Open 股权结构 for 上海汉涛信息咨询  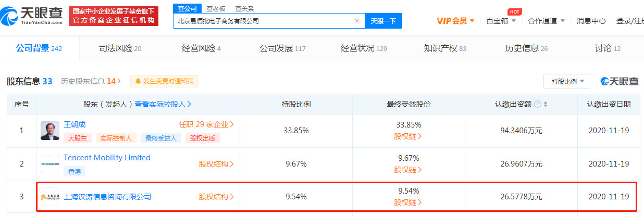click(216, 197)
